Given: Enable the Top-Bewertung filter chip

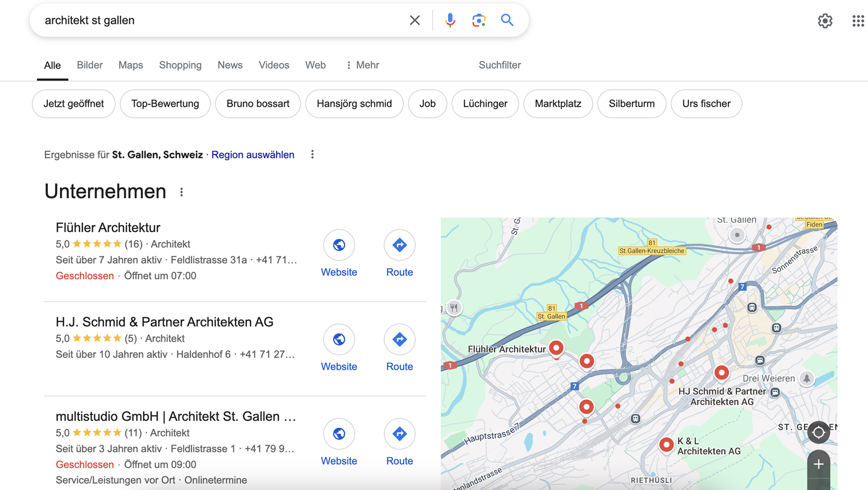Looking at the screenshot, I should point(165,104).
